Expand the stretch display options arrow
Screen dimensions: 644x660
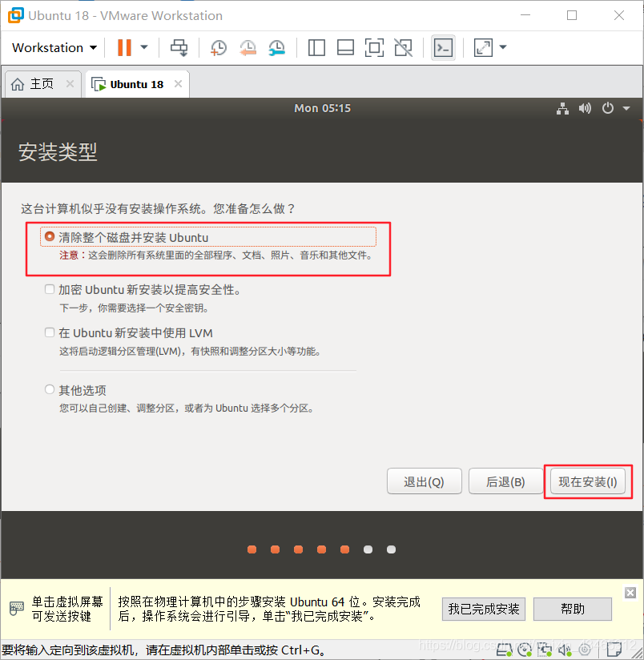(503, 47)
